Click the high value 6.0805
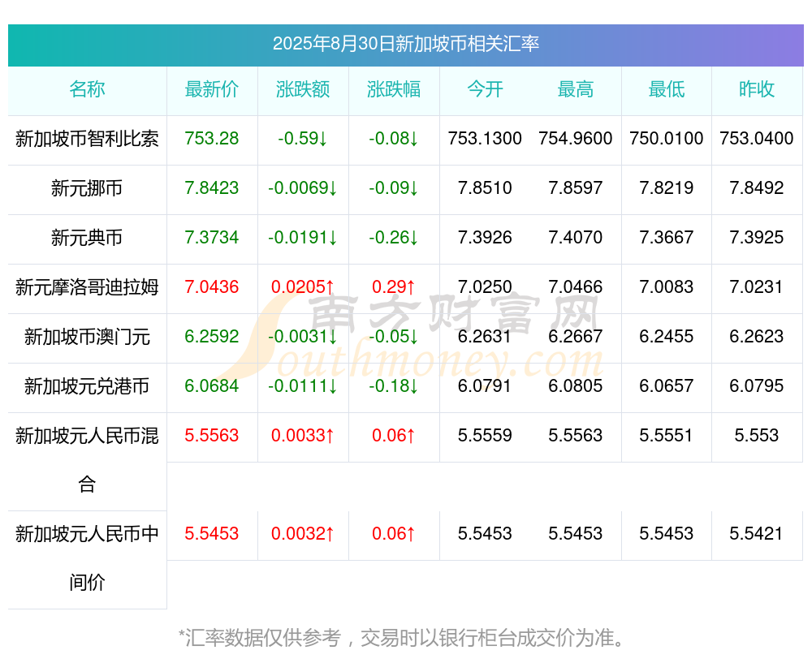 (576, 386)
